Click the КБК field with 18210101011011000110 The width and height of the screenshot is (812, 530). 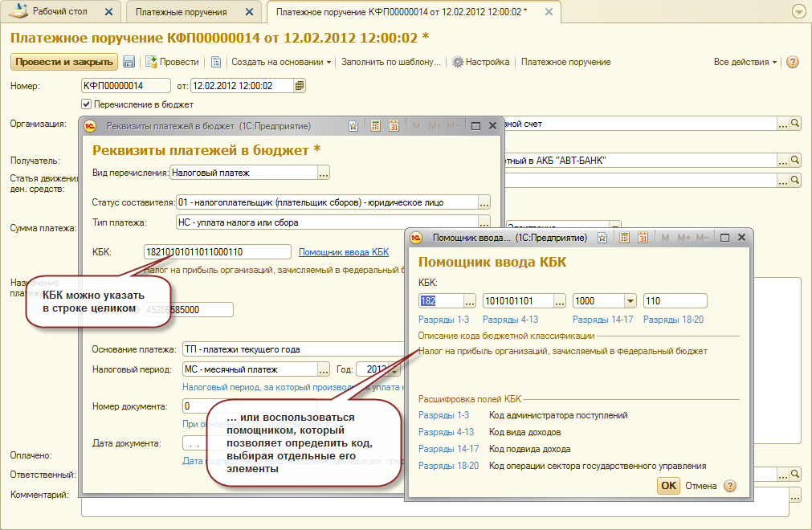click(x=218, y=252)
